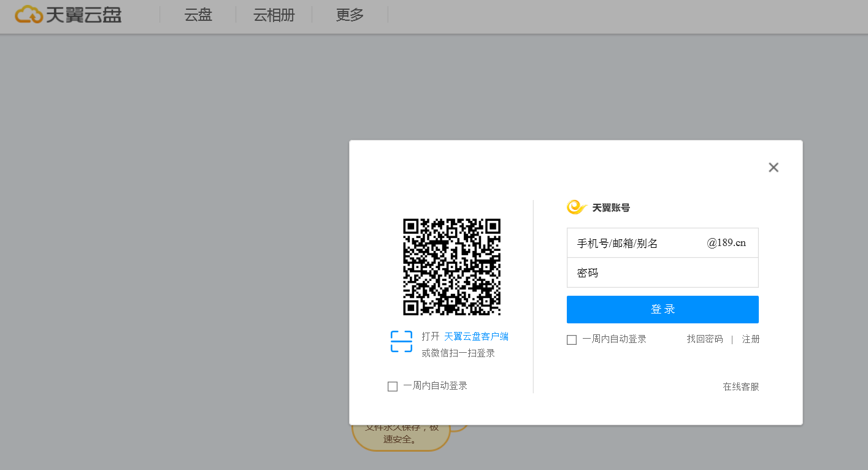
Task: Open the 在线客服 link
Action: (741, 387)
